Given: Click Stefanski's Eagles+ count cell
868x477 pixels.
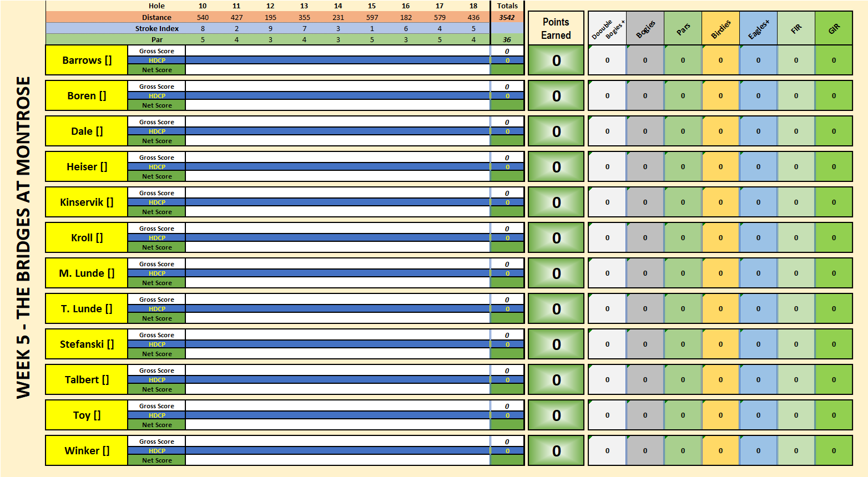Looking at the screenshot, I should pos(758,344).
